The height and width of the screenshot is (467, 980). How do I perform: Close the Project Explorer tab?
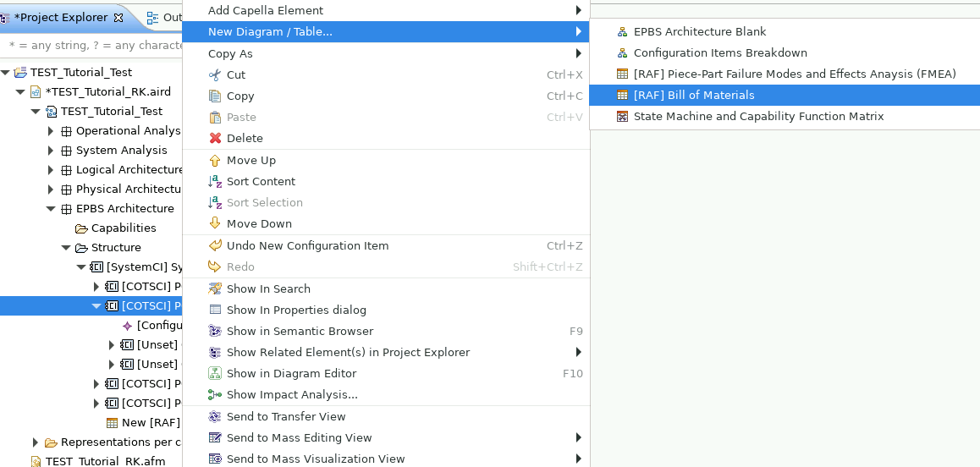coord(118,18)
